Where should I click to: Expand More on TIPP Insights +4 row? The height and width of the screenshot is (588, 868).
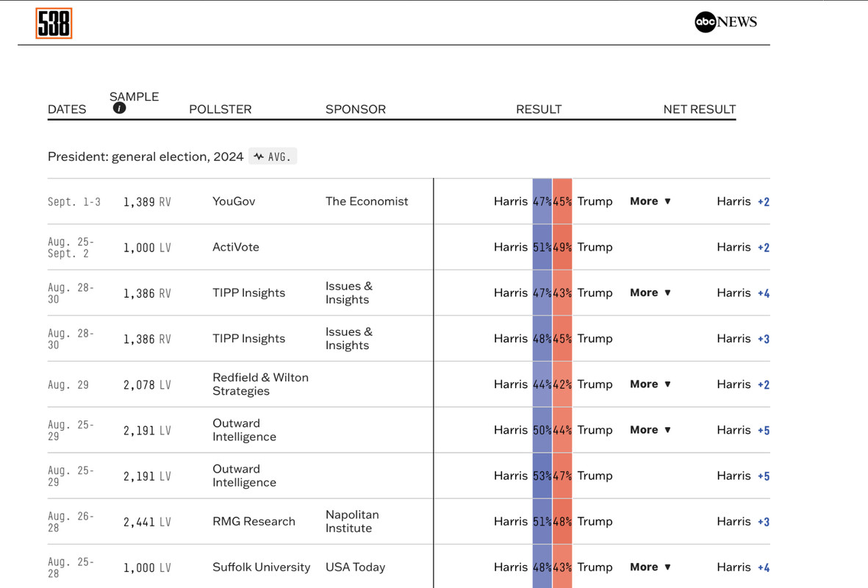point(650,293)
